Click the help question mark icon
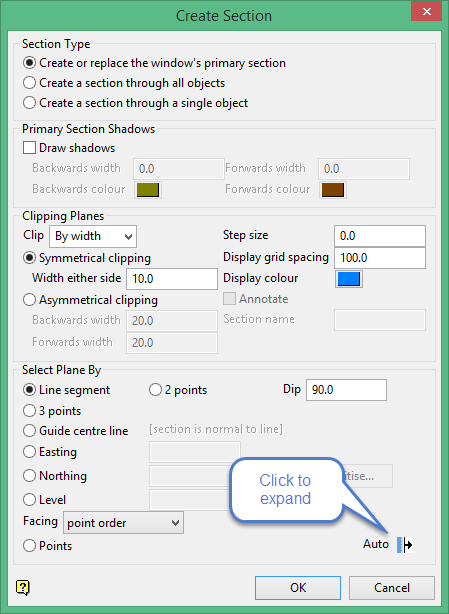This screenshot has height=614, width=449. pyautogui.click(x=23, y=587)
